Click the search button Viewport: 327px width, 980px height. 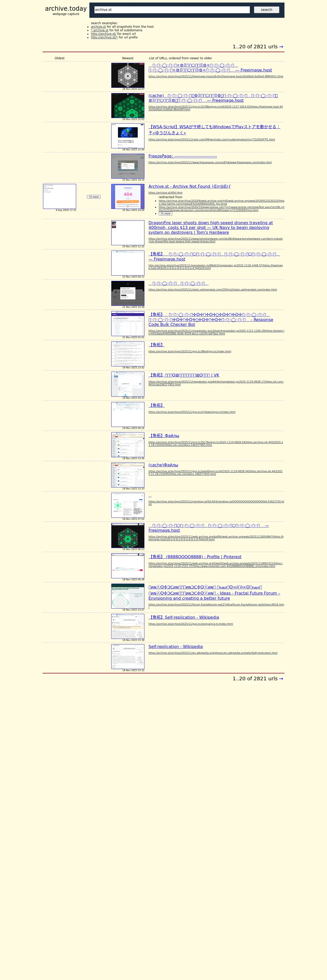tap(266, 10)
